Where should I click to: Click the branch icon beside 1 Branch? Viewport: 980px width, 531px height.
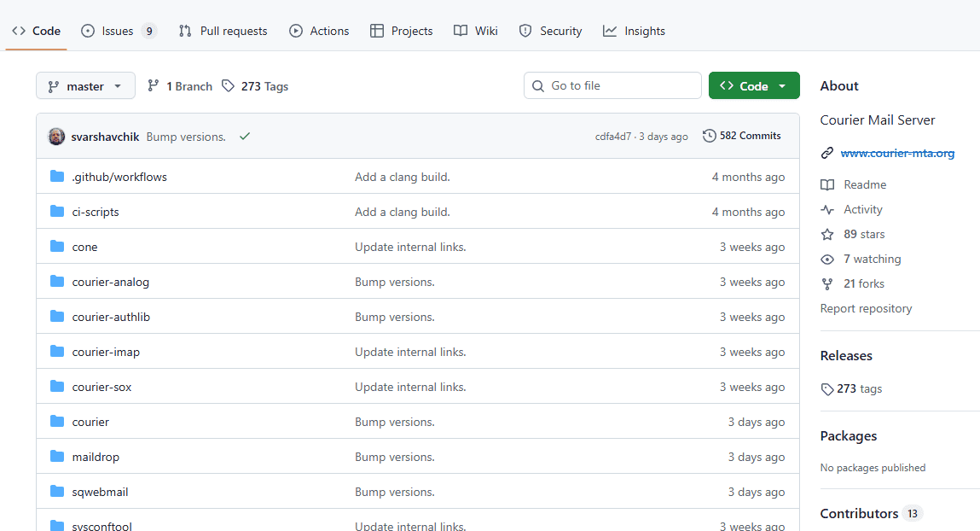[x=154, y=85]
